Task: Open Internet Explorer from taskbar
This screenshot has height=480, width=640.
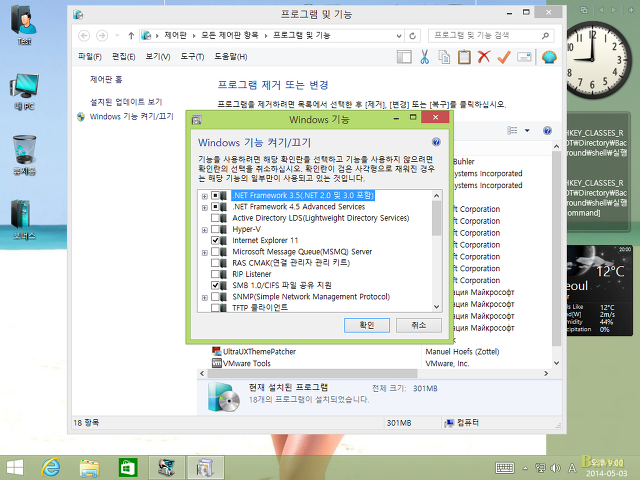Action: tap(51, 467)
